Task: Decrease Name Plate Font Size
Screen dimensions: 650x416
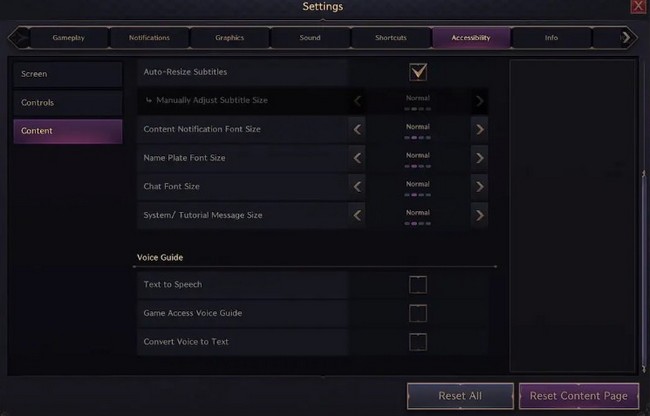Action: 358,158
